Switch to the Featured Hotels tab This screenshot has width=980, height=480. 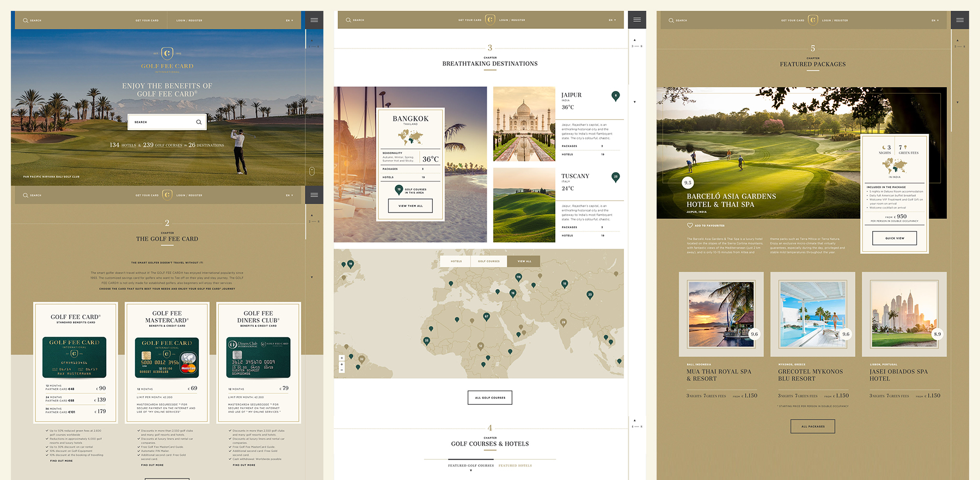515,466
